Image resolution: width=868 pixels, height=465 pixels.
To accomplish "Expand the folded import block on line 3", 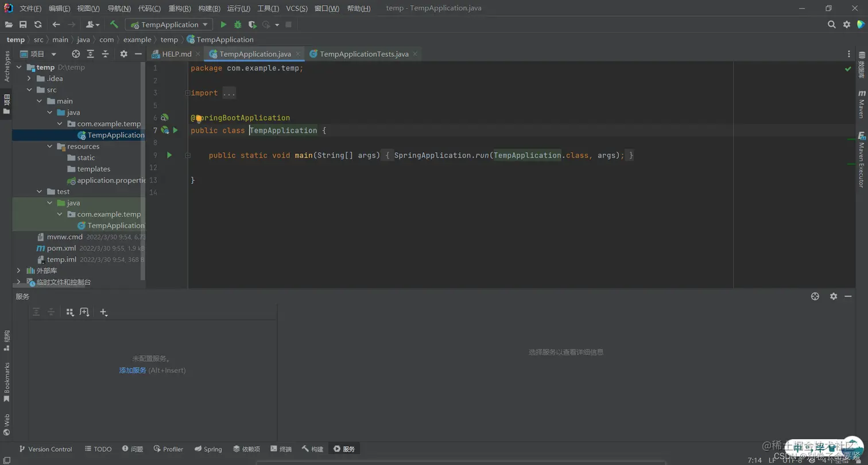I will [187, 93].
